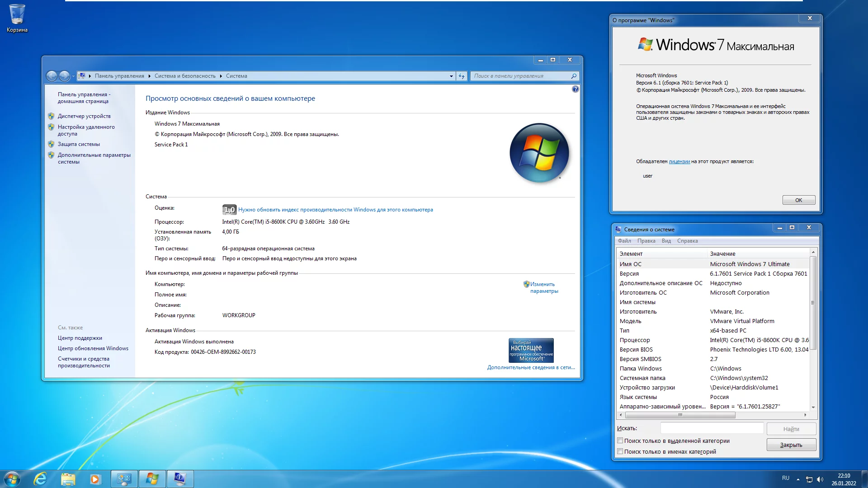
Task: Open the Вид menu in System Information
Action: 666,241
